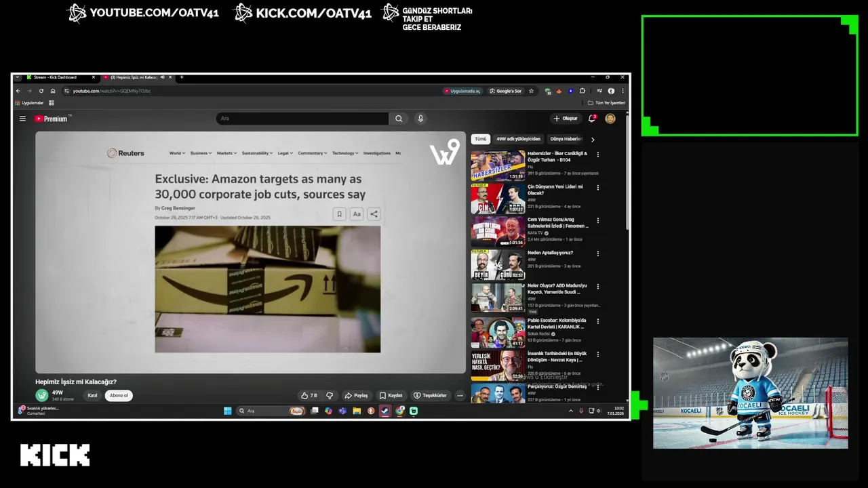Screen dimensions: 868x488
Task: Expand the Reuters Commentary menu
Action: tap(312, 153)
